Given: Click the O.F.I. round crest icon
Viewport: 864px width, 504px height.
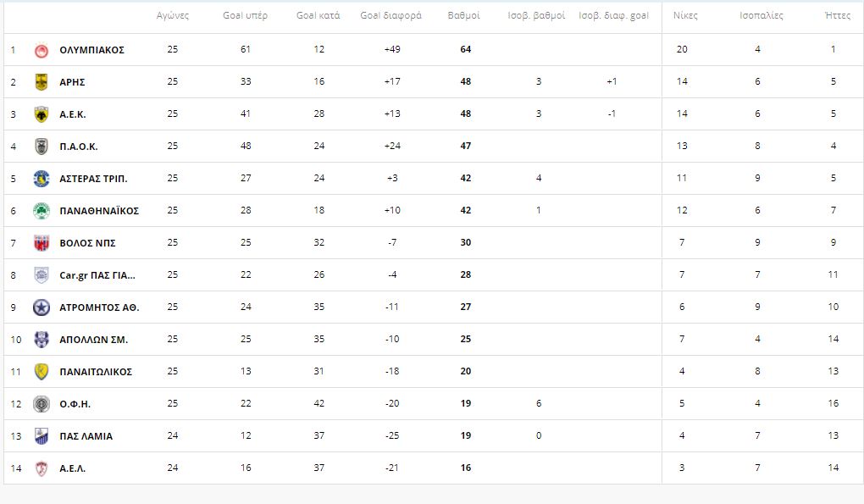Looking at the screenshot, I should click(42, 404).
